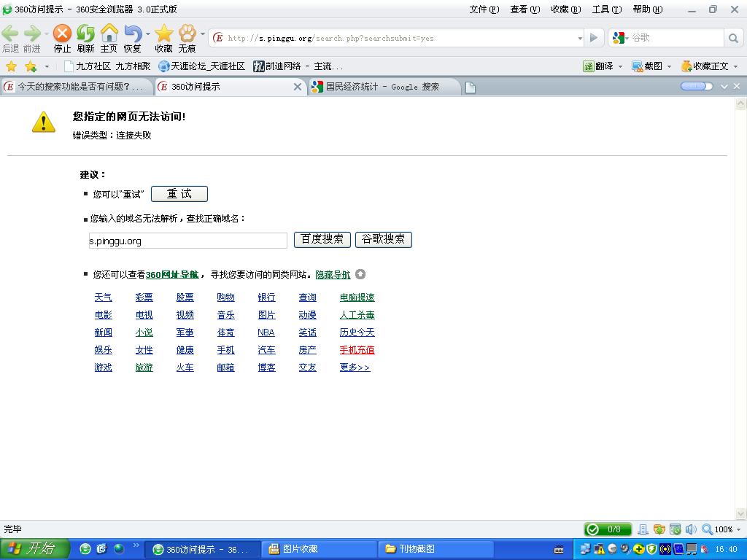Expand the back/forward history dropdown arrow
This screenshot has height=560, width=747.
(x=46, y=34)
